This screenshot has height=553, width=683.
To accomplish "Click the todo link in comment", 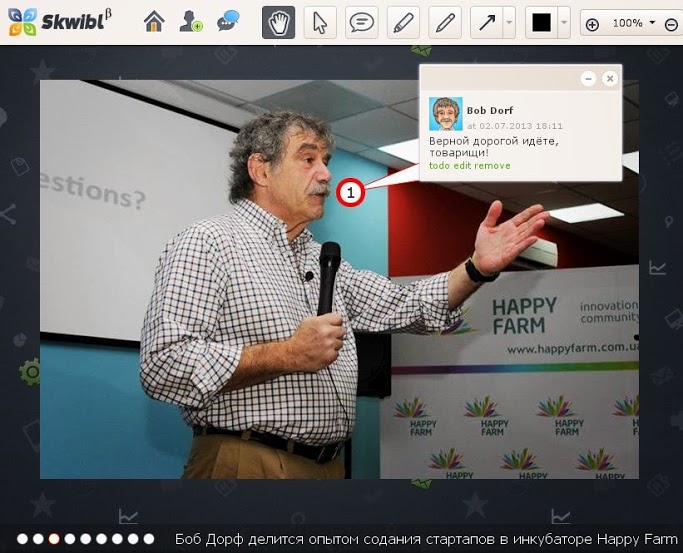I will 439,165.
